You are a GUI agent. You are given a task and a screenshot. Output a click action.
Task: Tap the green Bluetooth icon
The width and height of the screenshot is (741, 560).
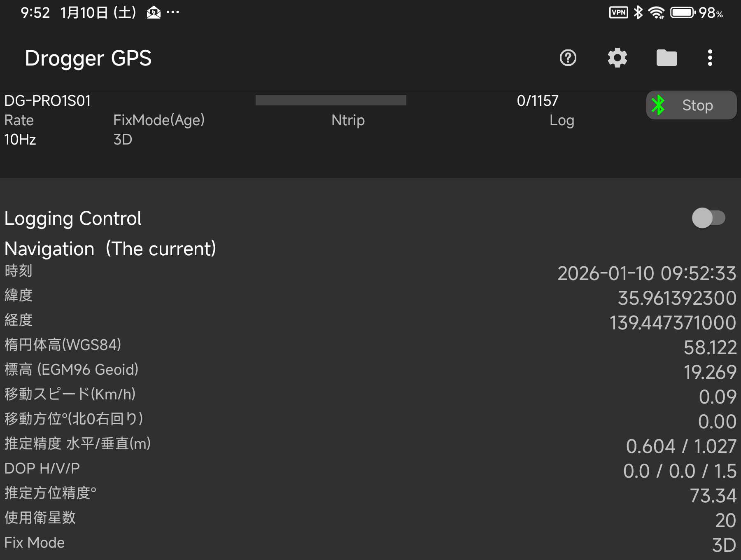tap(658, 105)
